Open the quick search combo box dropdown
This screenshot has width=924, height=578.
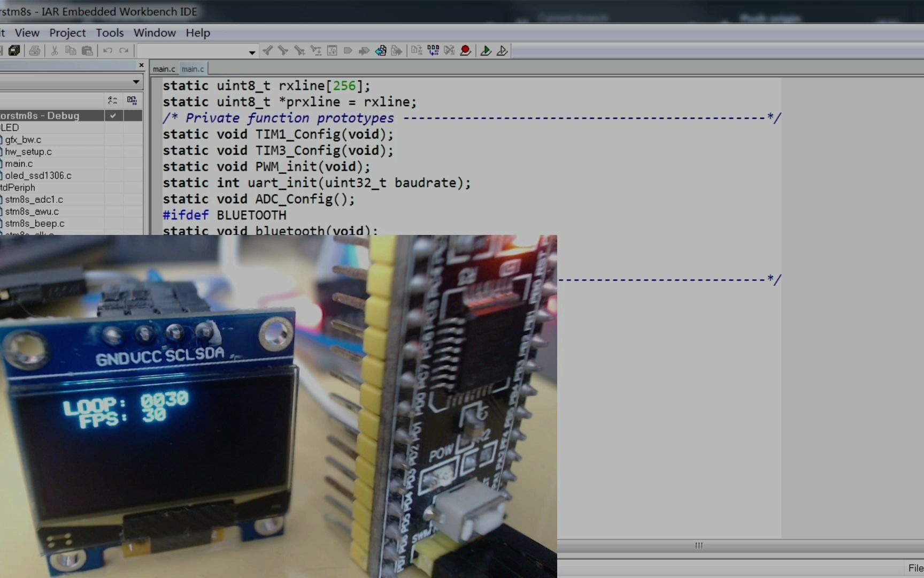click(x=252, y=51)
